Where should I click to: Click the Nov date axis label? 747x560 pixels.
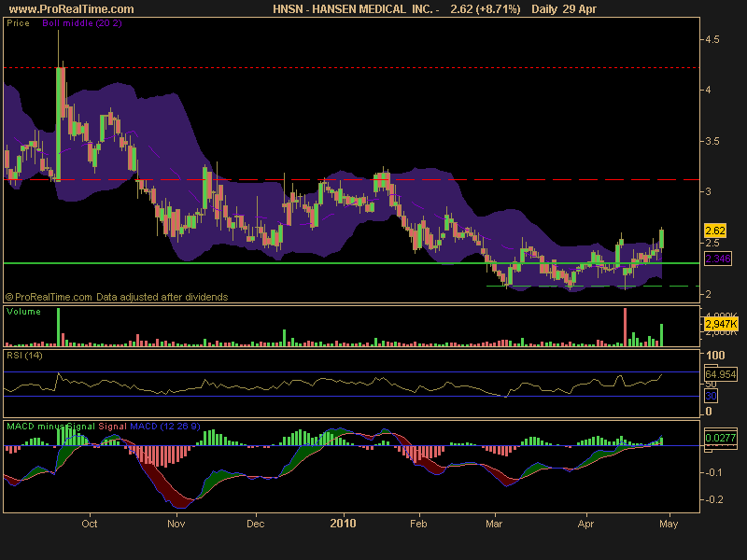176,524
